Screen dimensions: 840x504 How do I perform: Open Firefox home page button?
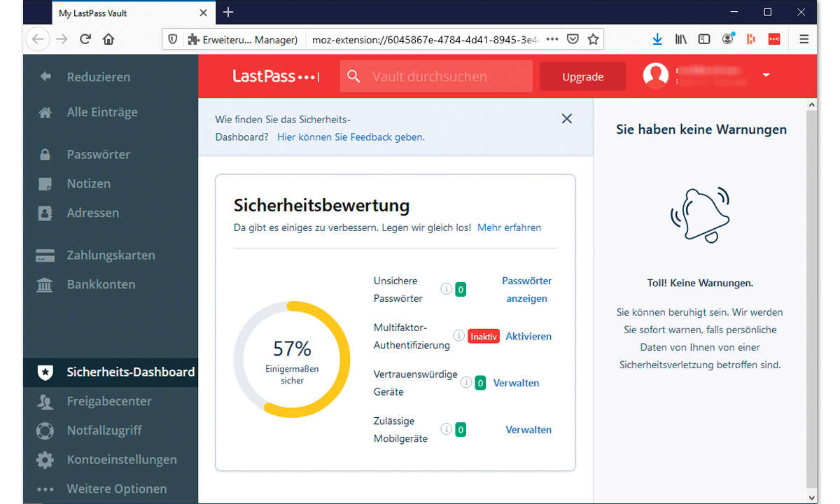[x=108, y=39]
